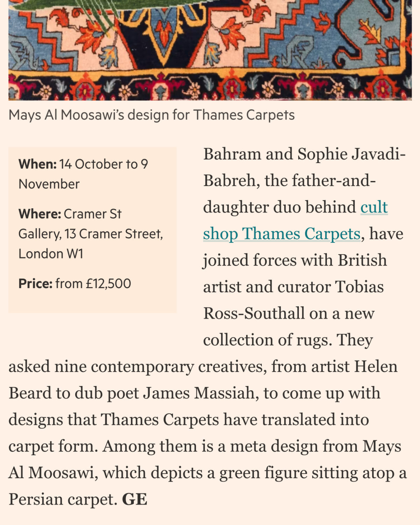Click the word "November" in the info box
420x525 pixels.
[x=49, y=184]
